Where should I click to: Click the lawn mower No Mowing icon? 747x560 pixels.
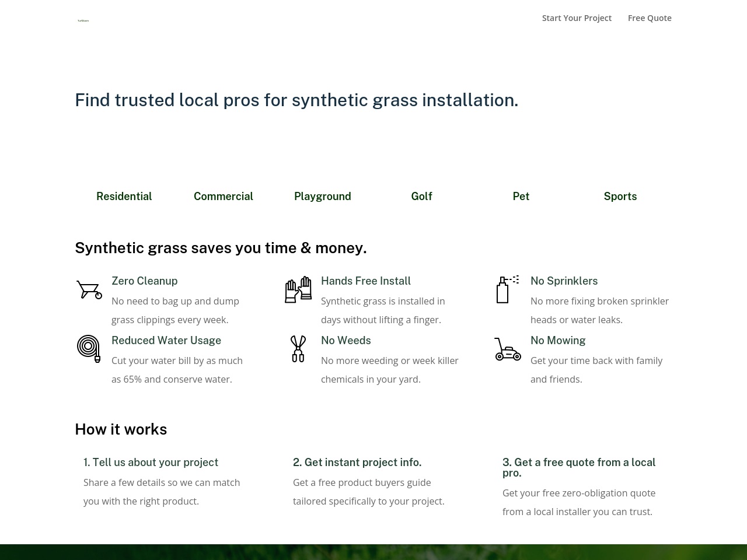point(508,349)
